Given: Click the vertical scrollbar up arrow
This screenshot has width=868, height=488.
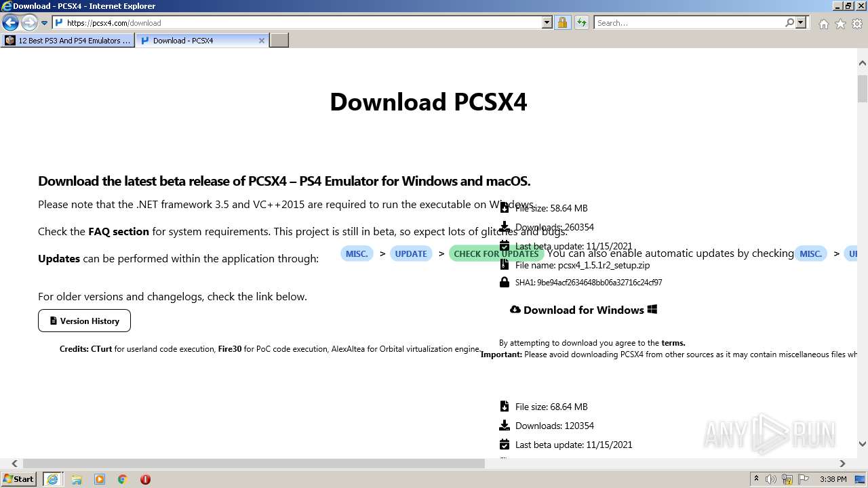Looking at the screenshot, I should click(862, 62).
